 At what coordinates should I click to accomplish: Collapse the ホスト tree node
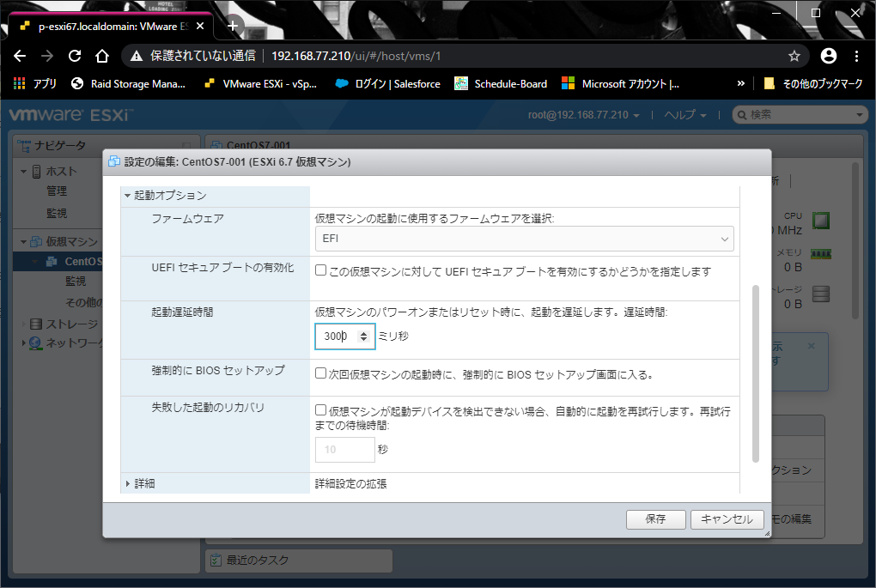[23, 172]
